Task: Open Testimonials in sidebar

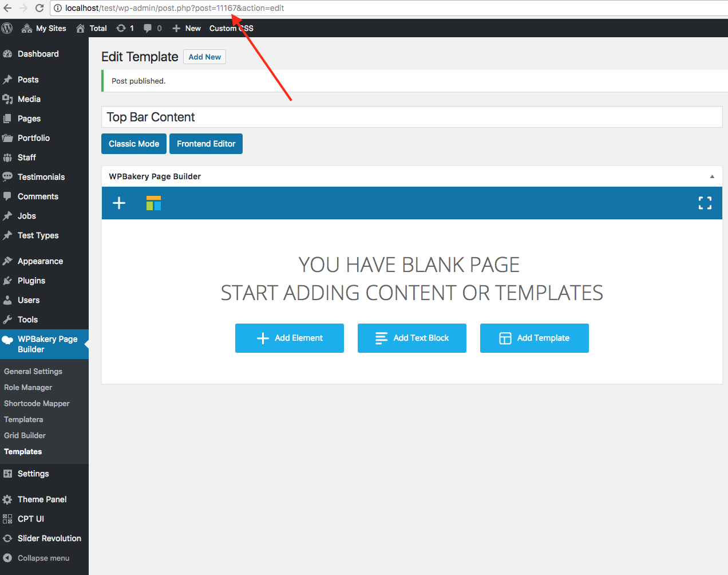Action: [x=44, y=177]
